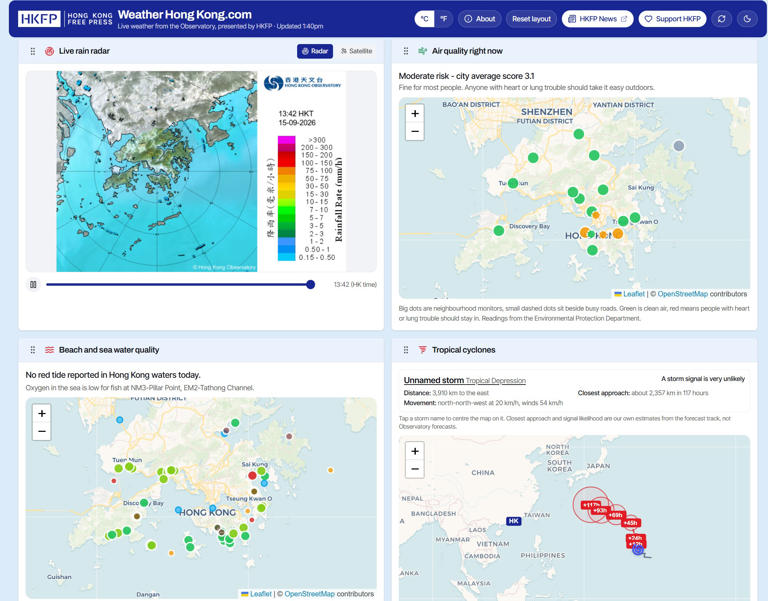The width and height of the screenshot is (768, 601).
Task: Click 'Moderate risk - city average score 3.1'
Action: (466, 76)
